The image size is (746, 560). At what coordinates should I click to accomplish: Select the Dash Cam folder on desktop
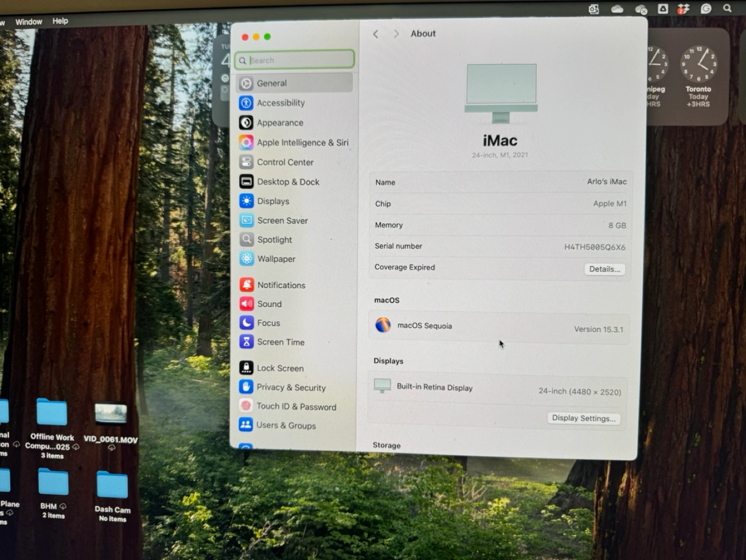pos(112,486)
